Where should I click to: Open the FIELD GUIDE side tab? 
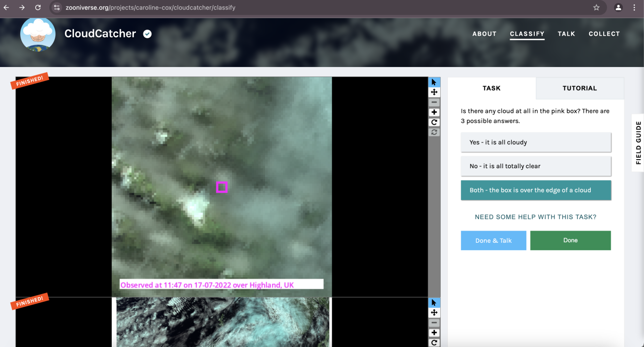point(638,143)
